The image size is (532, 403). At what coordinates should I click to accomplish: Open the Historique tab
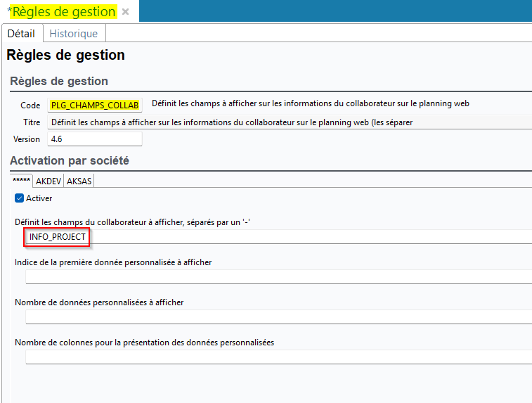point(74,33)
